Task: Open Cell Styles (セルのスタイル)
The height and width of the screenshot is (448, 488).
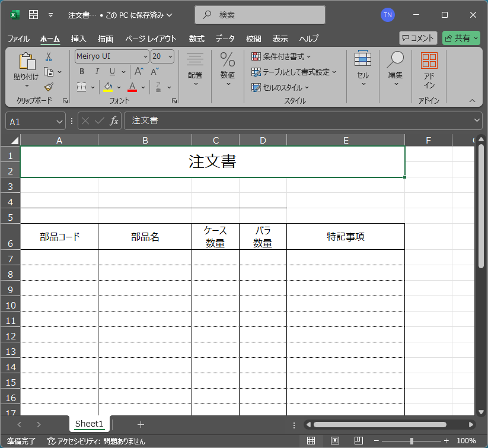Action: (x=280, y=88)
